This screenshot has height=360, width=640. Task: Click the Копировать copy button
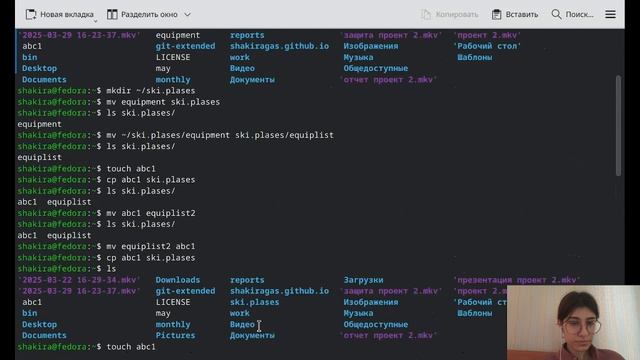pos(449,14)
